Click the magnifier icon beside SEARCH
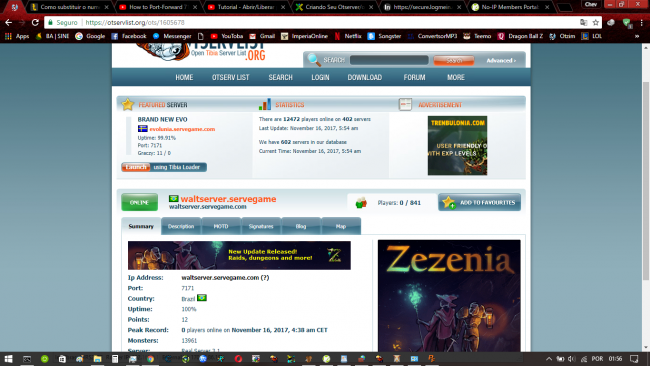Image resolution: width=650 pixels, height=366 pixels. [314, 60]
